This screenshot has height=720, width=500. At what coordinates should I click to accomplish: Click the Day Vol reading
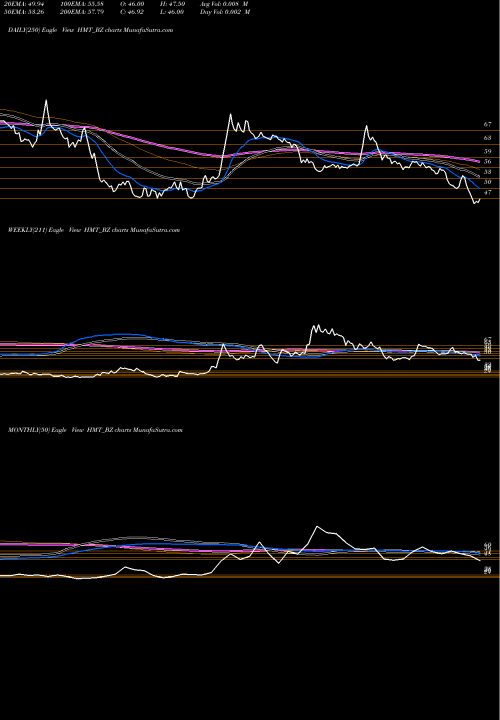225,12
